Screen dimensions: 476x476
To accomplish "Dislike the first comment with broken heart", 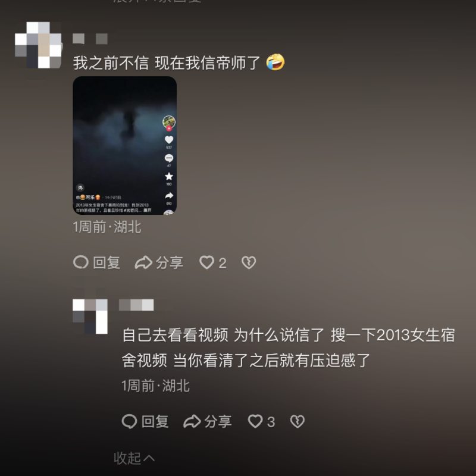I will point(249,262).
